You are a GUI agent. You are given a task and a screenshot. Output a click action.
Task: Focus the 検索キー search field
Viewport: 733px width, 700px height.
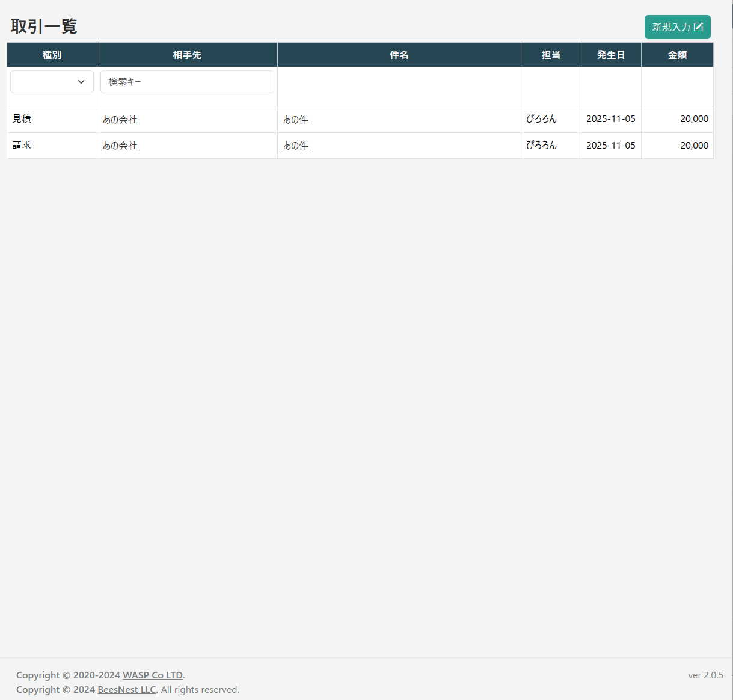click(187, 82)
